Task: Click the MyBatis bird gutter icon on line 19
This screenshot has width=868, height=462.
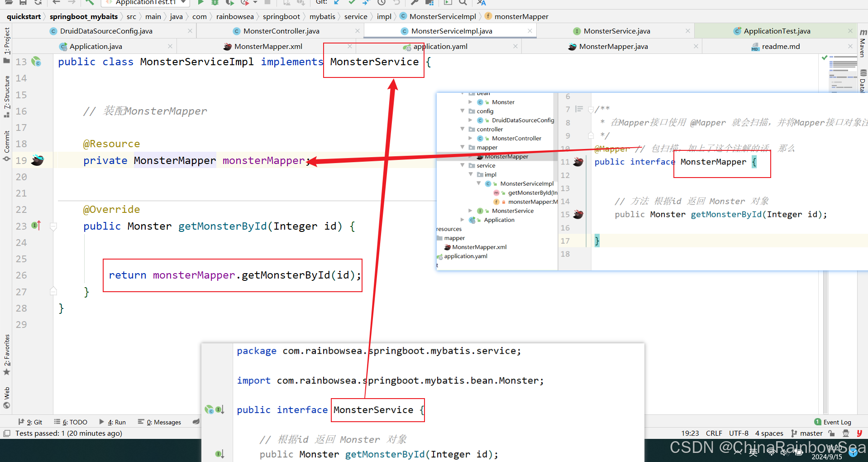Action: tap(38, 160)
